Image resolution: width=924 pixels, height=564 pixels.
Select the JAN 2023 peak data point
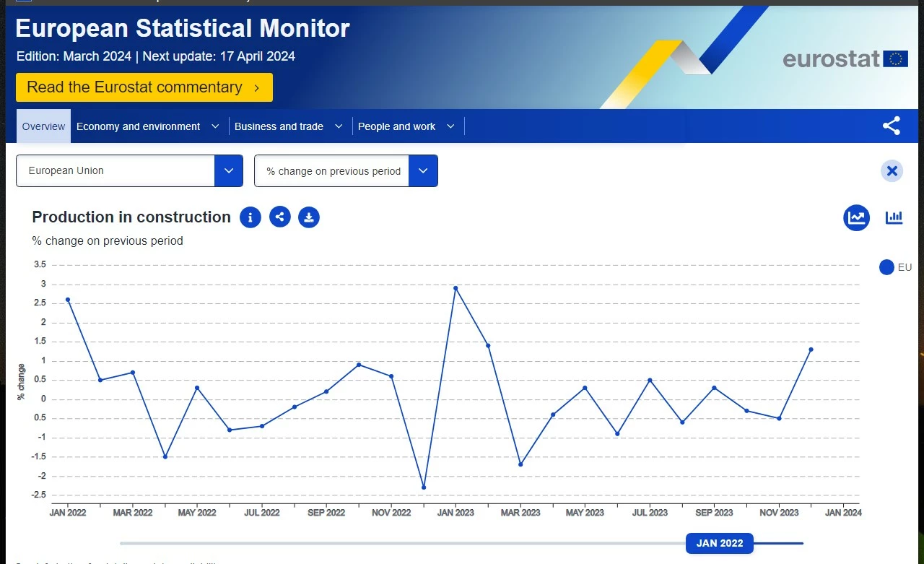pyautogui.click(x=456, y=288)
